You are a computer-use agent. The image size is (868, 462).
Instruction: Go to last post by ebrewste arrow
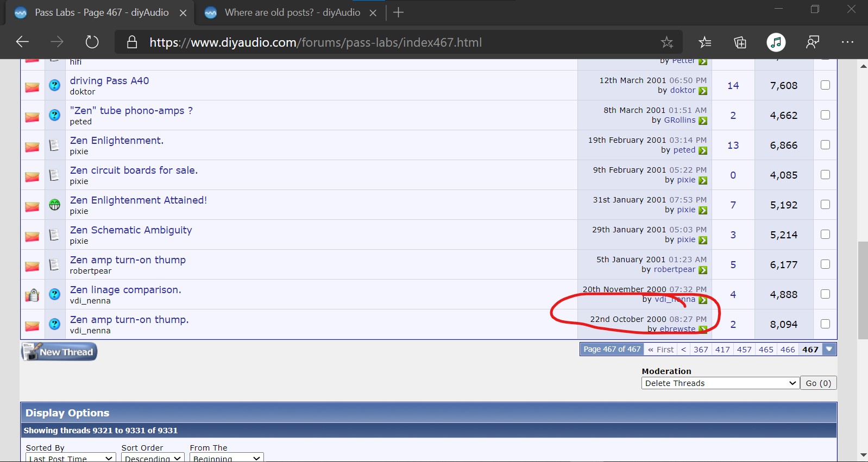pos(703,330)
